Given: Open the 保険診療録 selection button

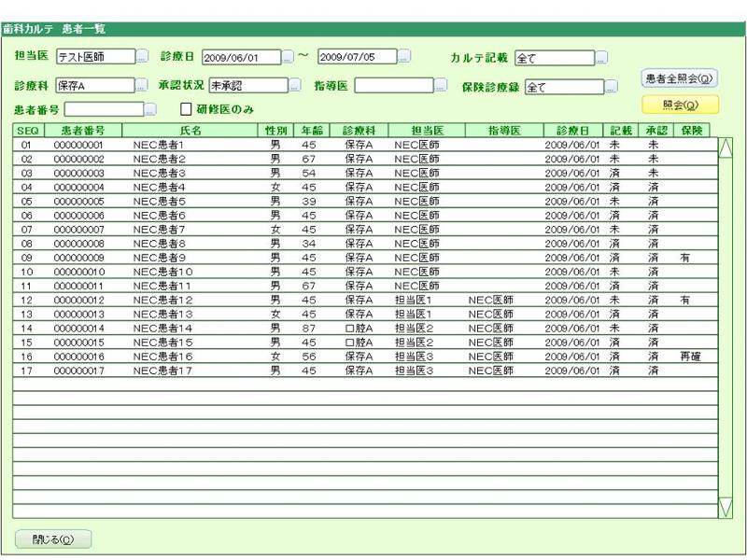Looking at the screenshot, I should (x=612, y=87).
